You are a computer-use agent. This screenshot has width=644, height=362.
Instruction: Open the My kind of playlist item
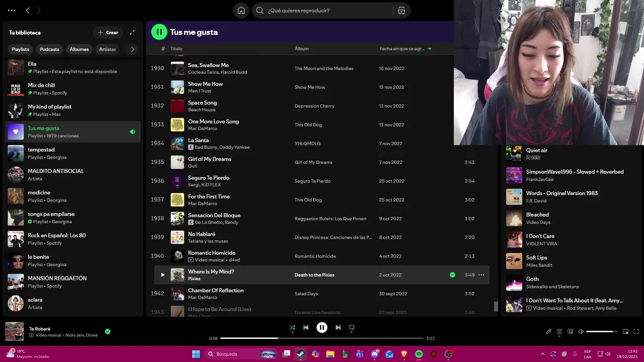[73, 111]
